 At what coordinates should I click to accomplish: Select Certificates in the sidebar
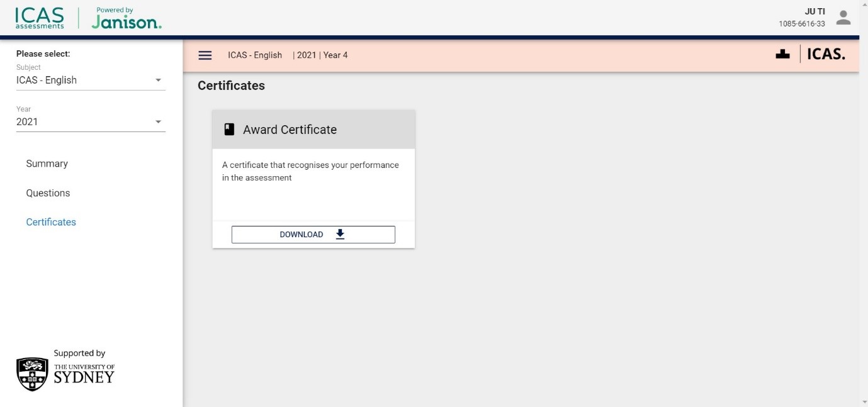click(51, 222)
